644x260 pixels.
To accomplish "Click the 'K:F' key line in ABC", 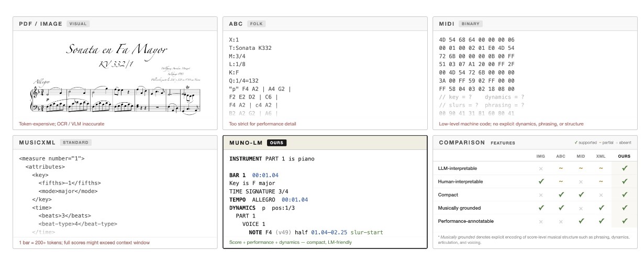I will pos(234,72).
